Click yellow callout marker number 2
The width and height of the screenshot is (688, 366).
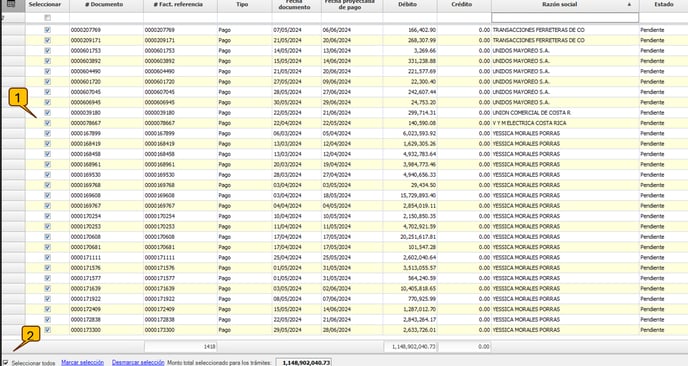coord(30,336)
